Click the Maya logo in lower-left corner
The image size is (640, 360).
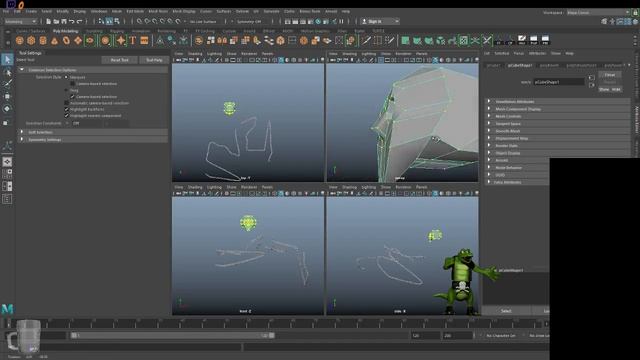pos(7,309)
